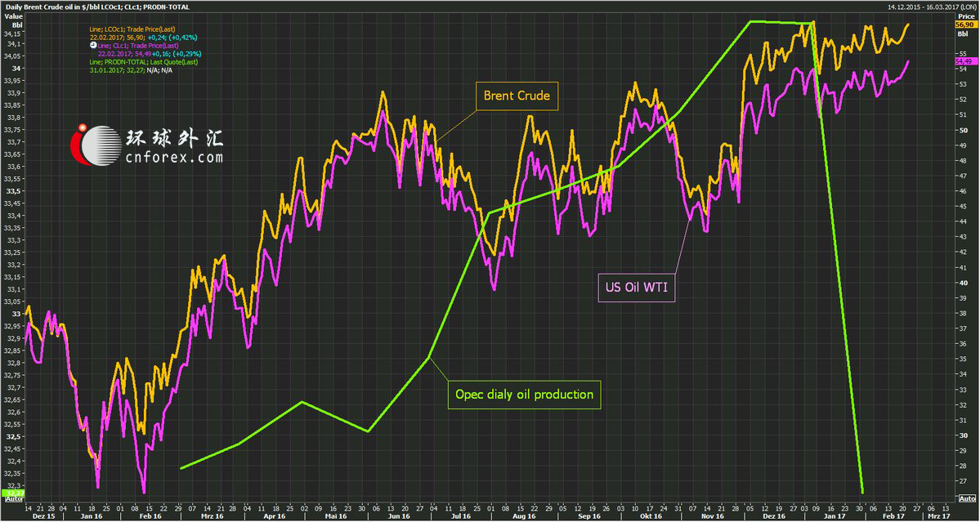Click the legend line 'Line; PRODN-TOTAL; Last Quote(Last)'

click(144, 62)
